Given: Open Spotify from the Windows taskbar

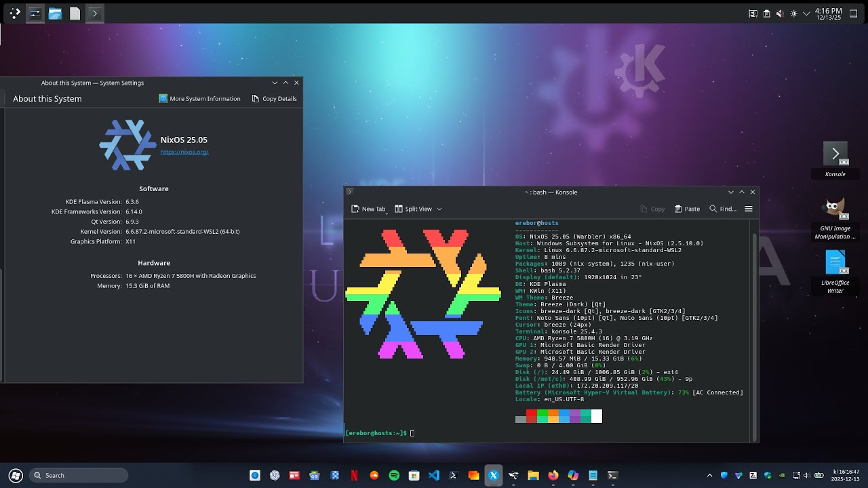Looking at the screenshot, I should (x=394, y=476).
